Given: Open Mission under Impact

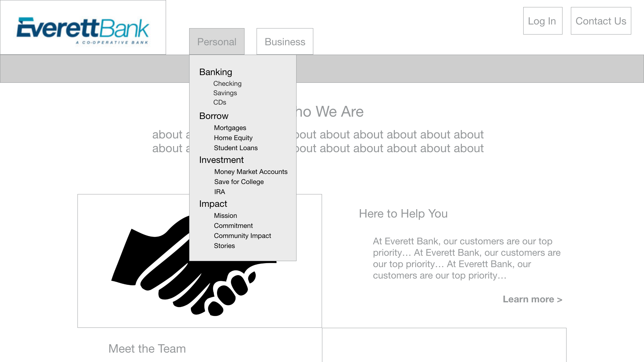Looking at the screenshot, I should pos(225,216).
